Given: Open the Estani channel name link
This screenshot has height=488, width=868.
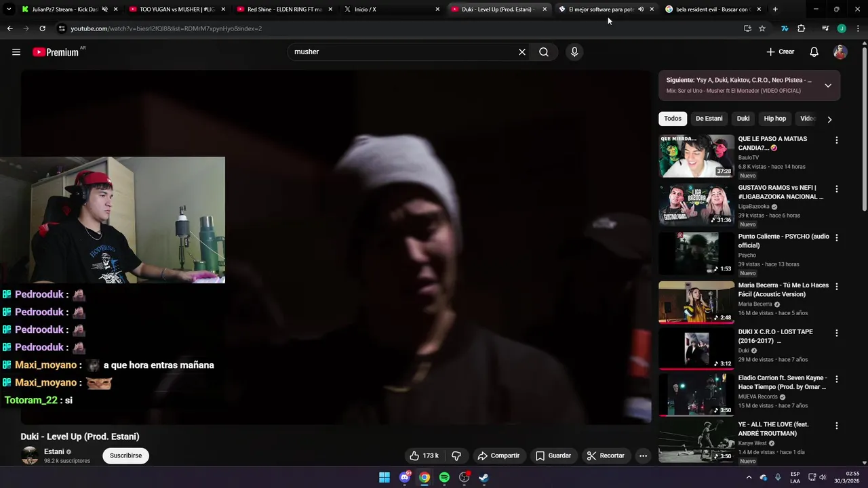Looking at the screenshot, I should (x=54, y=452).
